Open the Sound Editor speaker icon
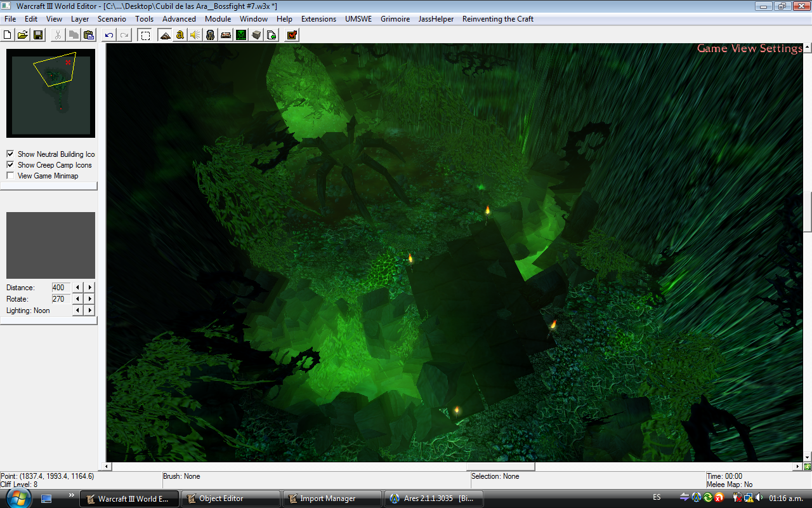812x508 pixels. coord(195,35)
